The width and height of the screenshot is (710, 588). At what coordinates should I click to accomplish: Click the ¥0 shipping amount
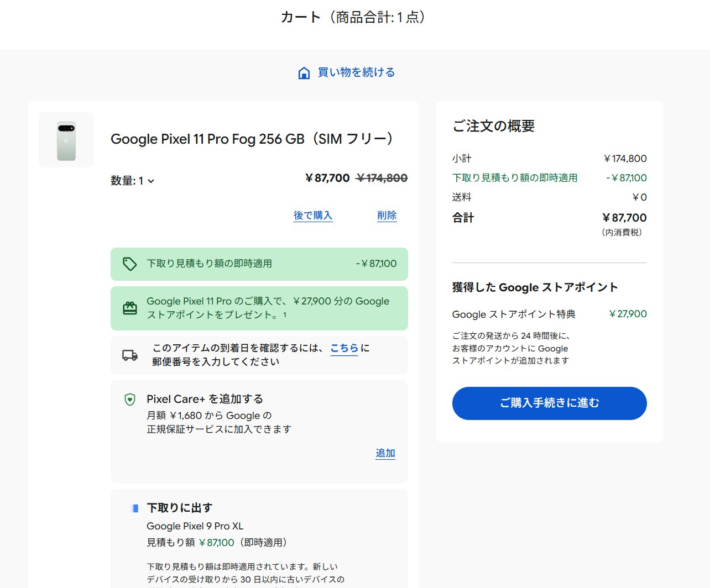pyautogui.click(x=640, y=197)
